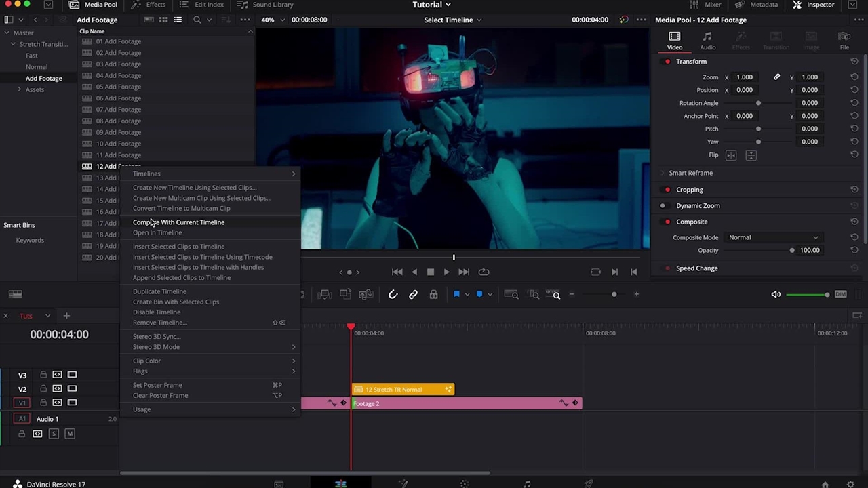This screenshot has height=488, width=868.
Task: Click the position lock icon in timeline toolbar
Action: (x=433, y=294)
